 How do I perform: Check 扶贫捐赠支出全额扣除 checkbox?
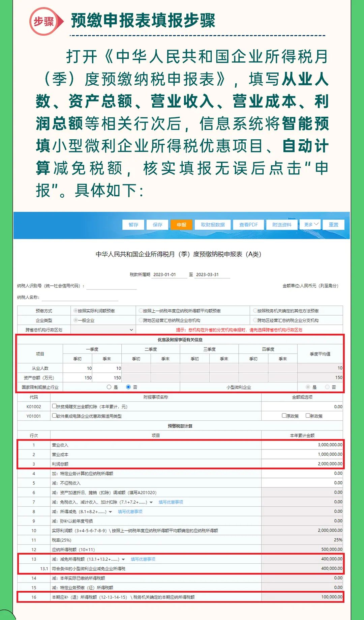(54, 406)
